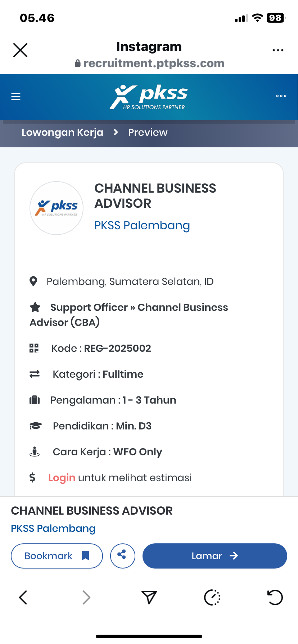Select the Preview breadcrumb item
Image resolution: width=298 pixels, height=644 pixels.
click(x=148, y=133)
